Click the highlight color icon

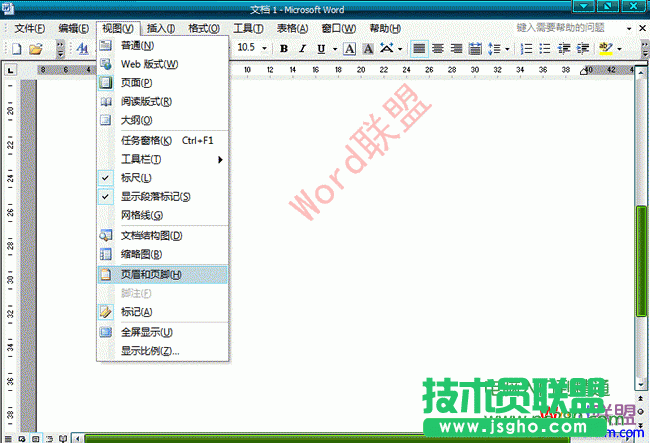(606, 49)
